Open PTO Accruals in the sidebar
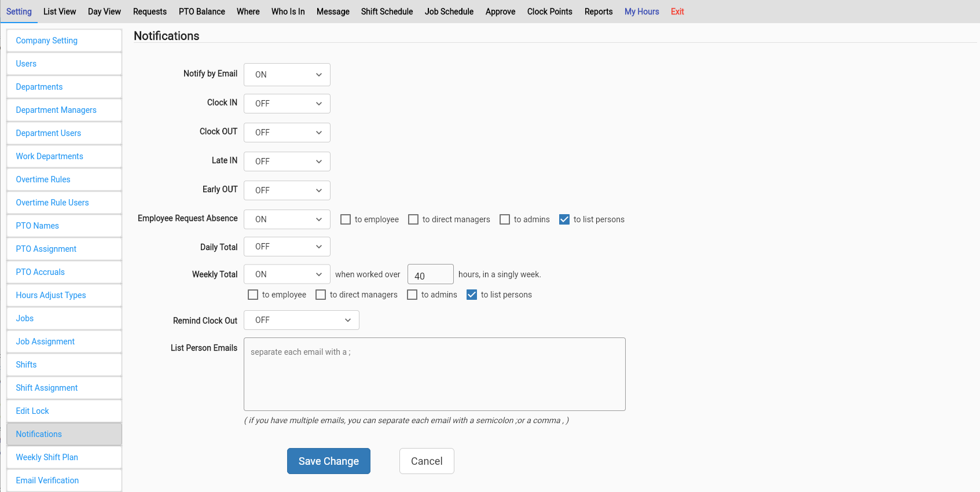The image size is (980, 492). coord(64,272)
